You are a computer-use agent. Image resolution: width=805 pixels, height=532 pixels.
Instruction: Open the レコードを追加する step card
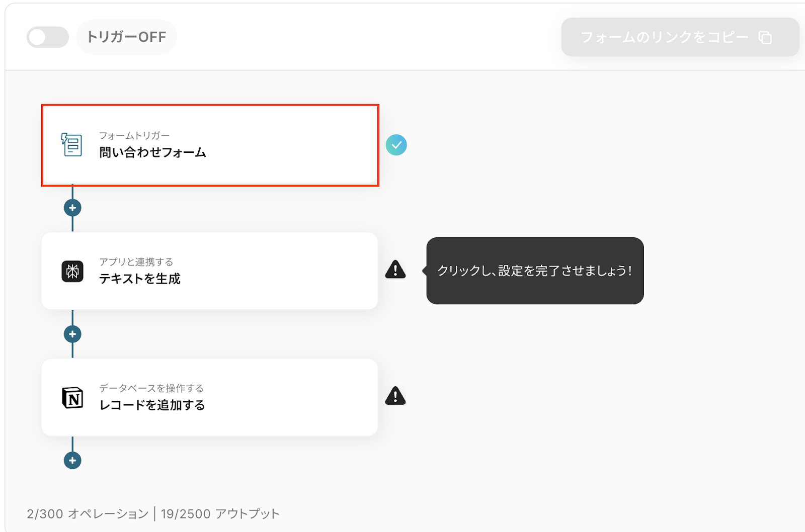click(x=210, y=397)
